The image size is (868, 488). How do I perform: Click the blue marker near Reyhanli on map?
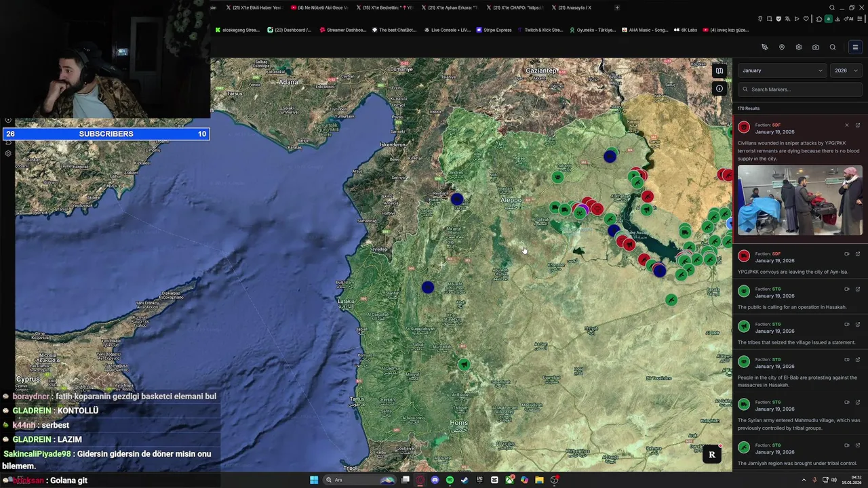tap(457, 199)
